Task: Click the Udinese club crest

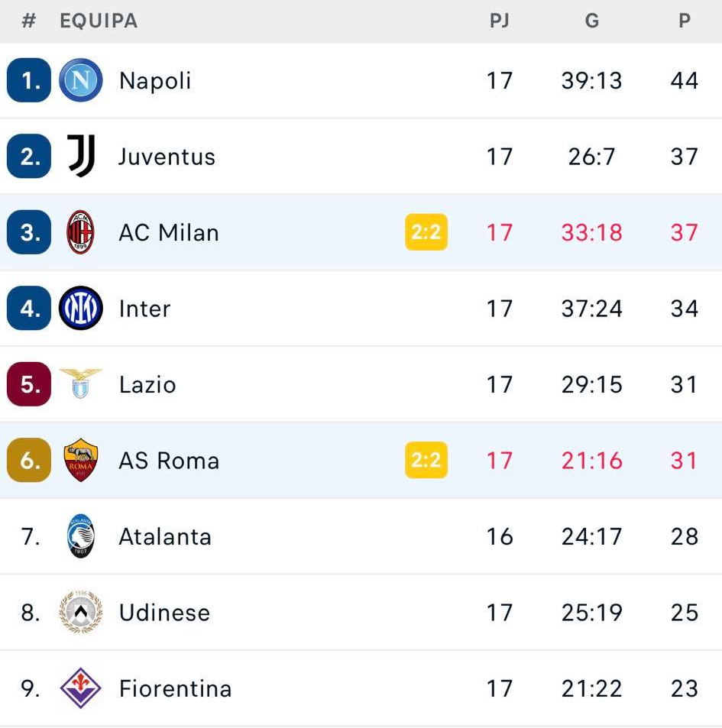Action: [x=81, y=612]
